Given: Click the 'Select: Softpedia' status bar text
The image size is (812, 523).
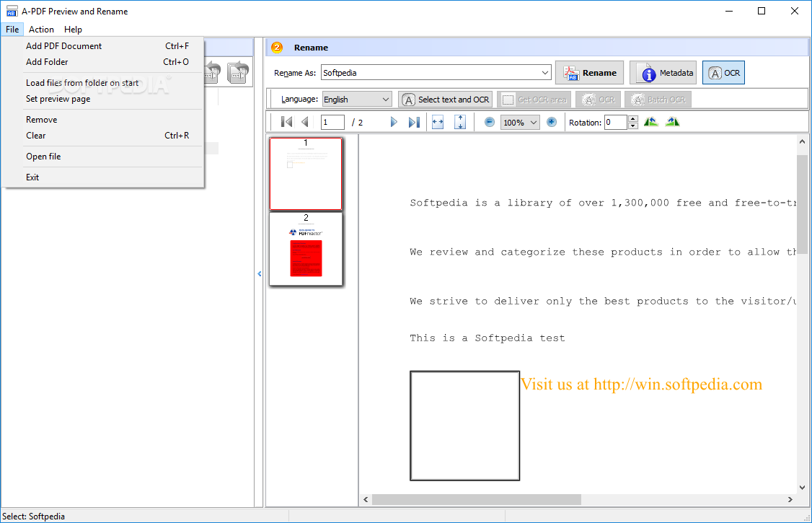Looking at the screenshot, I should tap(34, 517).
